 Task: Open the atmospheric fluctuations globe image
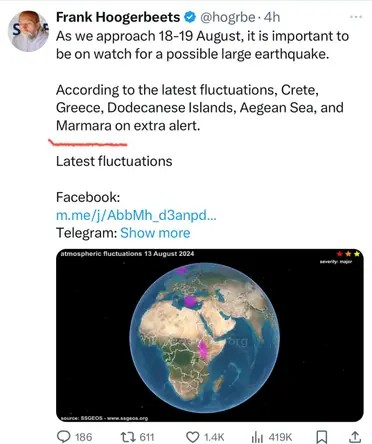pos(210,335)
